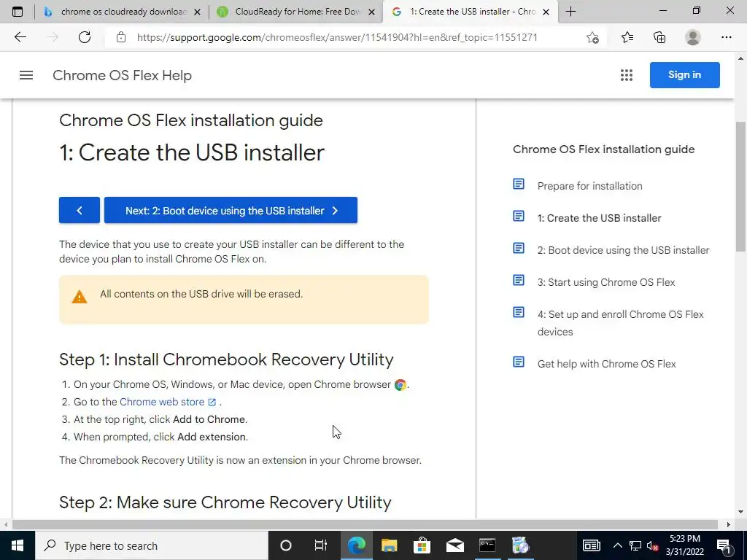747x560 pixels.
Task: Click the vertical page scrollbar thumb
Action: tap(740, 186)
